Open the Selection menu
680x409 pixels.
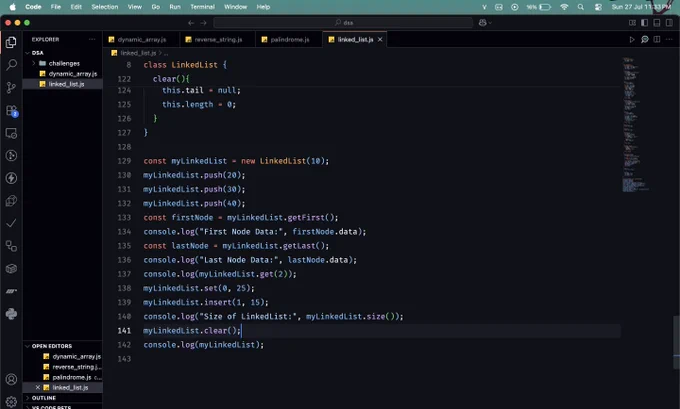105,7
